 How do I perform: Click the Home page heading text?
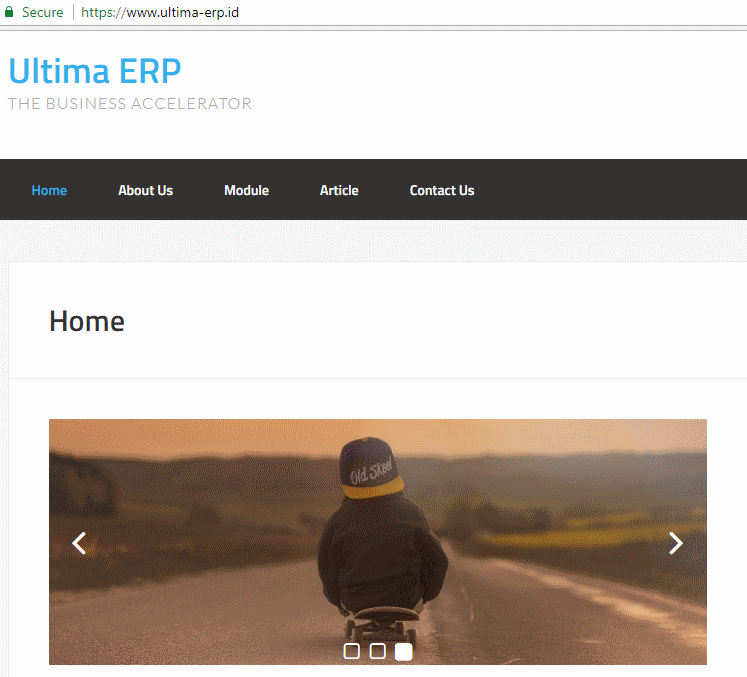click(87, 321)
